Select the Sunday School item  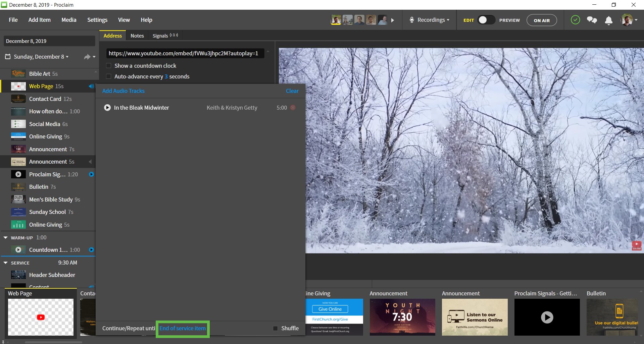click(48, 212)
